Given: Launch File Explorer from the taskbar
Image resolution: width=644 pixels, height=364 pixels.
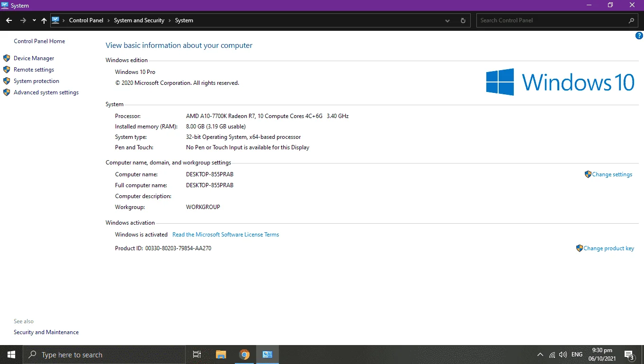Looking at the screenshot, I should (221, 355).
